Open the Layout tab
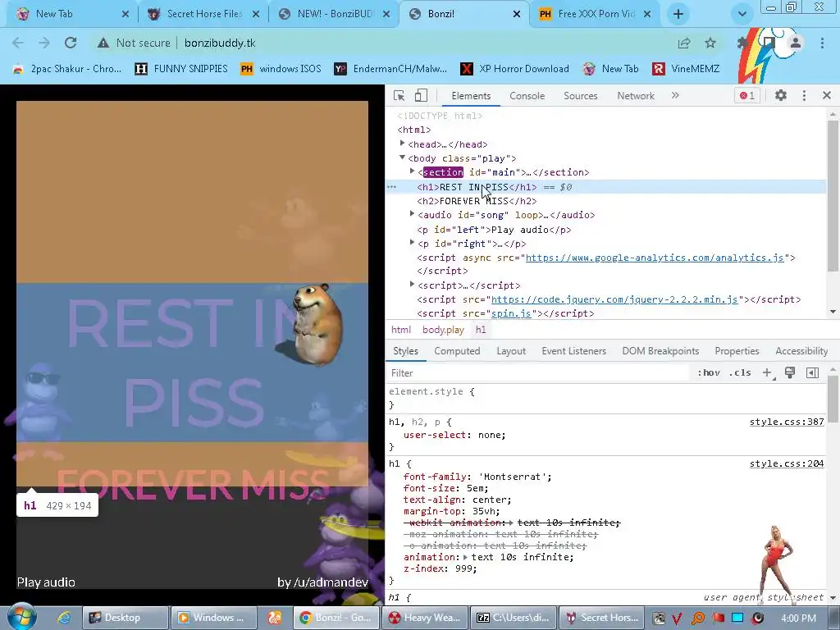 [511, 351]
